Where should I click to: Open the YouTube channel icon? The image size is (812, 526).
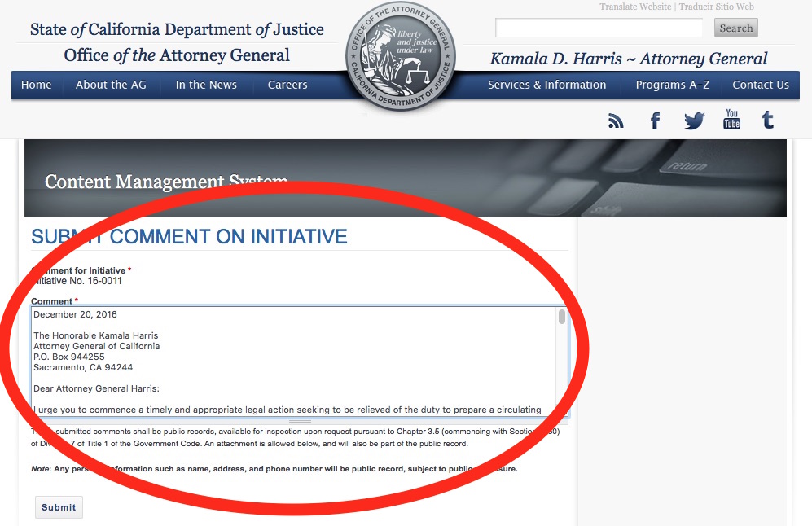point(731,119)
